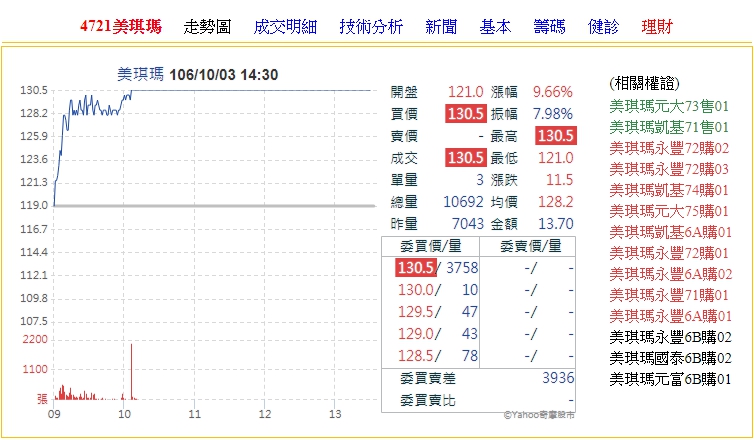Open warrant 美琪瑪永豐71購01

point(669,295)
